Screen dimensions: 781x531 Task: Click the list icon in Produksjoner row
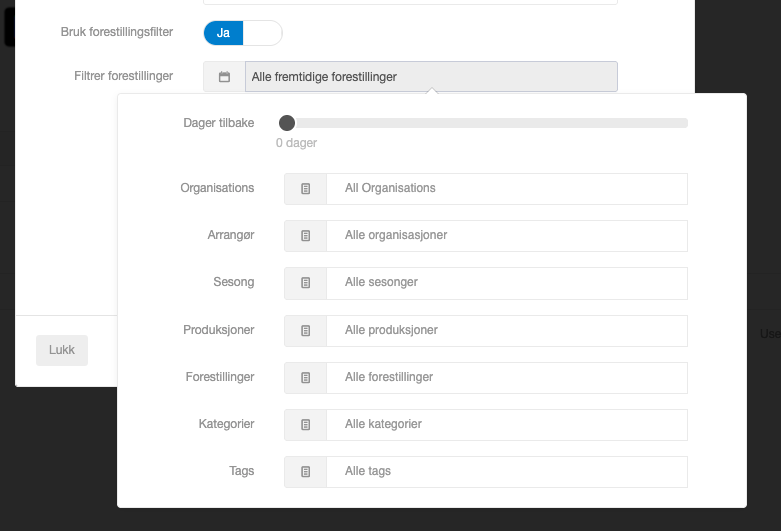click(x=305, y=331)
